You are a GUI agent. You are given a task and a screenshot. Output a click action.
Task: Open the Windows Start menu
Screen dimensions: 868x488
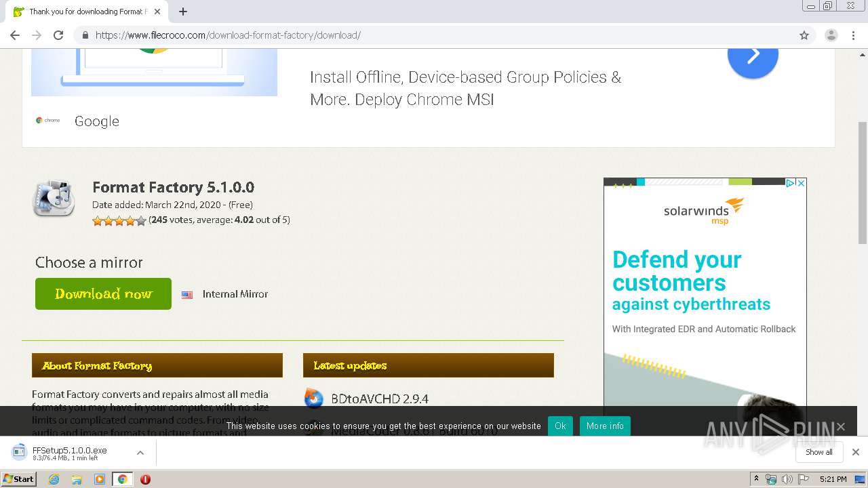pyautogui.click(x=19, y=479)
